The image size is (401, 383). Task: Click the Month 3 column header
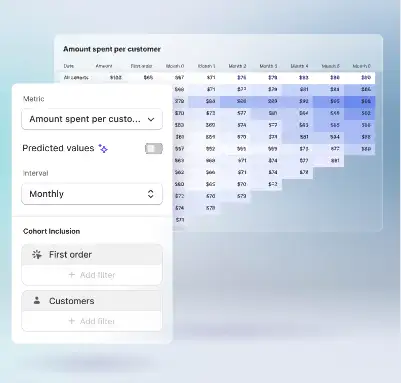pyautogui.click(x=268, y=66)
